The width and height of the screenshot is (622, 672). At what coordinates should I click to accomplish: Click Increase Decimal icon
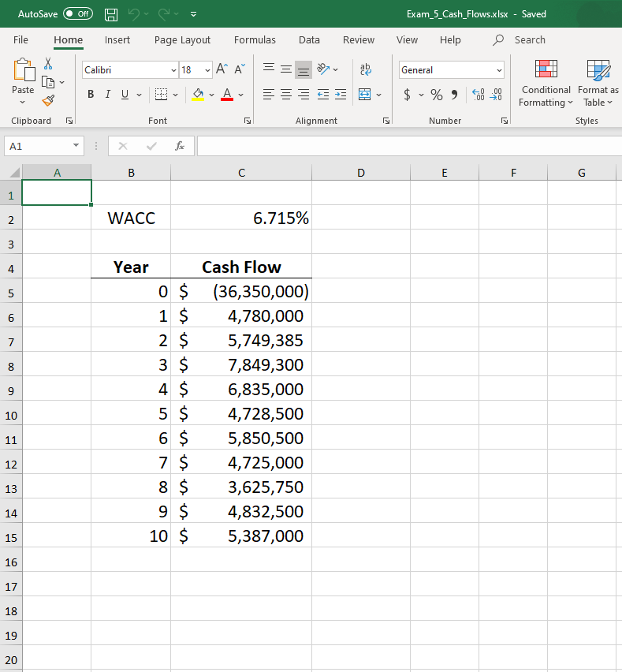[478, 95]
